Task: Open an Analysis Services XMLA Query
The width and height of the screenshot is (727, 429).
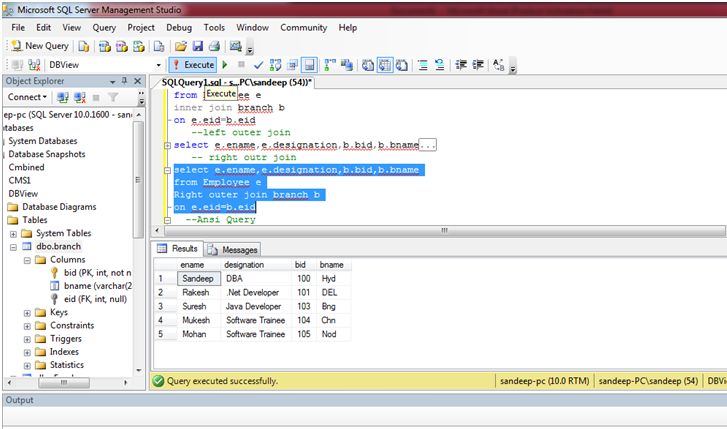Action: [138, 46]
